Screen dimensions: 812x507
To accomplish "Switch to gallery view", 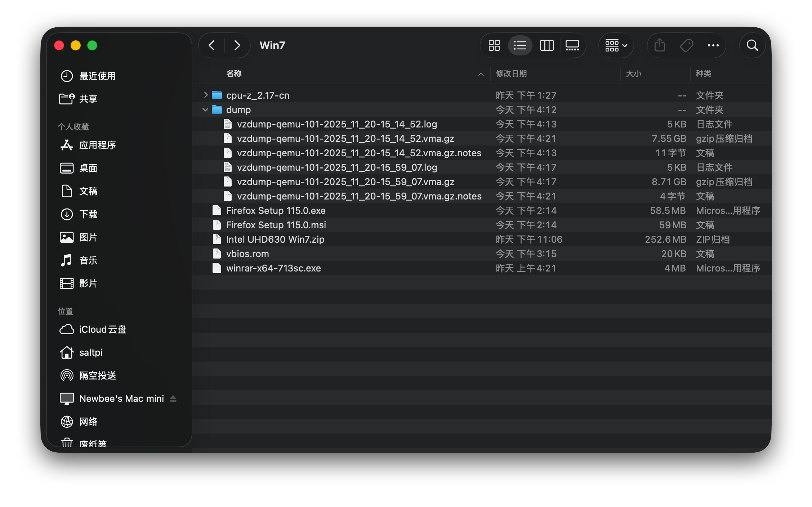I will point(572,45).
